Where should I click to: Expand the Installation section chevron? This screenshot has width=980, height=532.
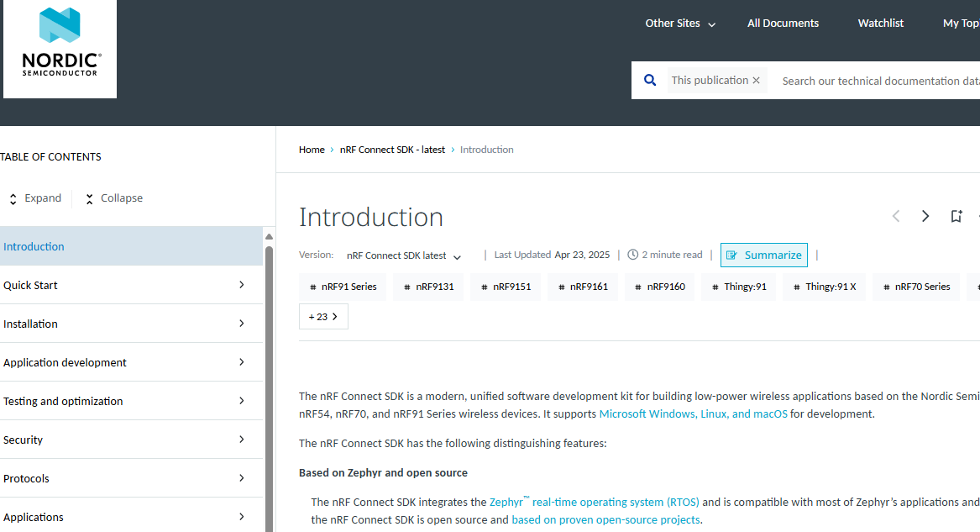tap(241, 324)
